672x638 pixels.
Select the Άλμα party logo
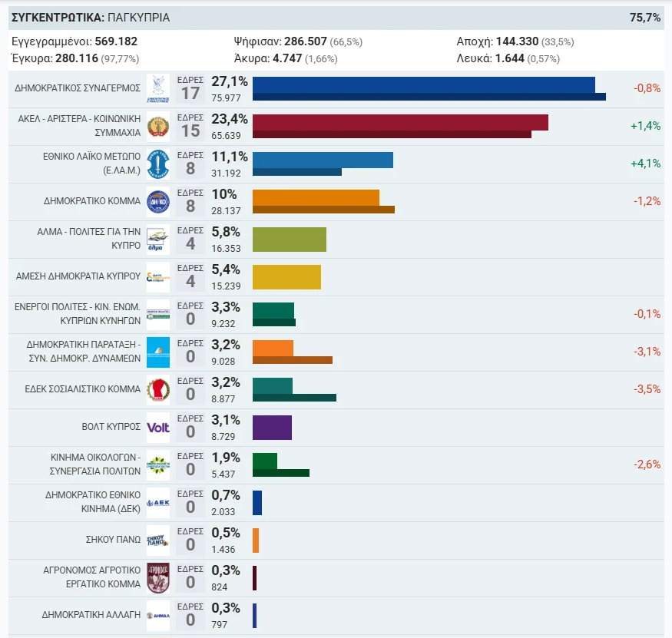pyautogui.click(x=158, y=240)
